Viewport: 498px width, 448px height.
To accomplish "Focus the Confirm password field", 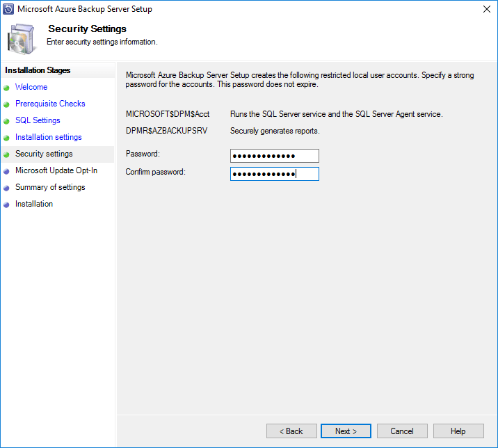I will [275, 174].
